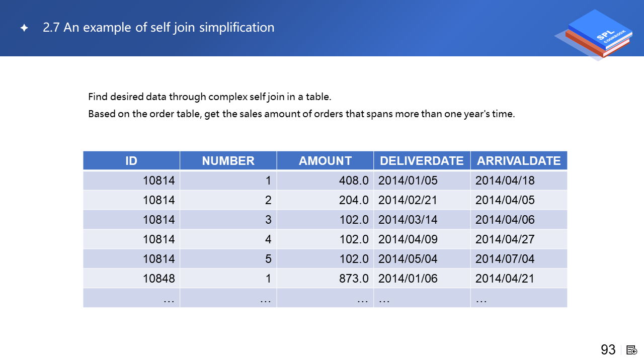Click the cell containing ID 10848
Image resolution: width=644 pixels, height=362 pixels.
pyautogui.click(x=131, y=279)
